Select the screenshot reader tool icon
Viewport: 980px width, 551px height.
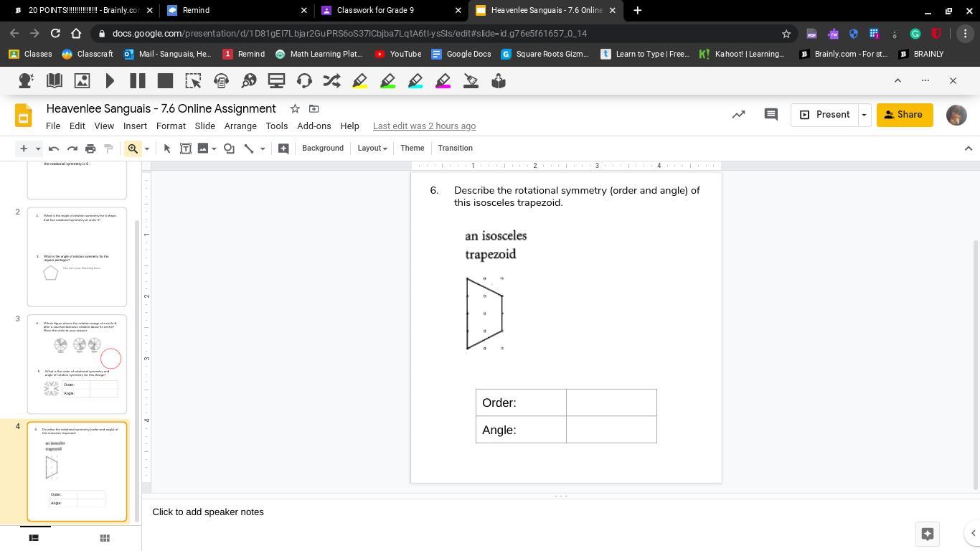click(193, 81)
